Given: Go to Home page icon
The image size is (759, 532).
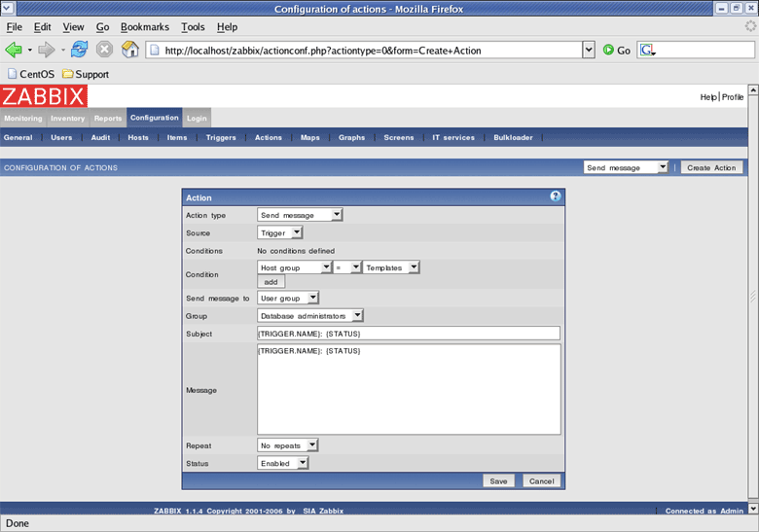Looking at the screenshot, I should pos(129,50).
